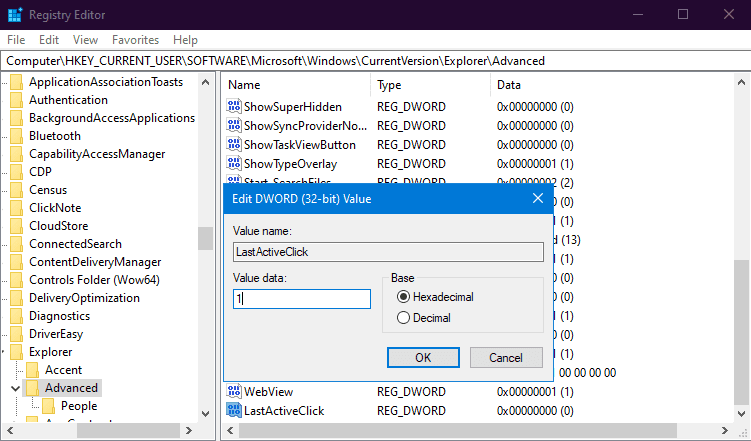Click the CDP folder icon
751x441 pixels.
click(x=17, y=172)
